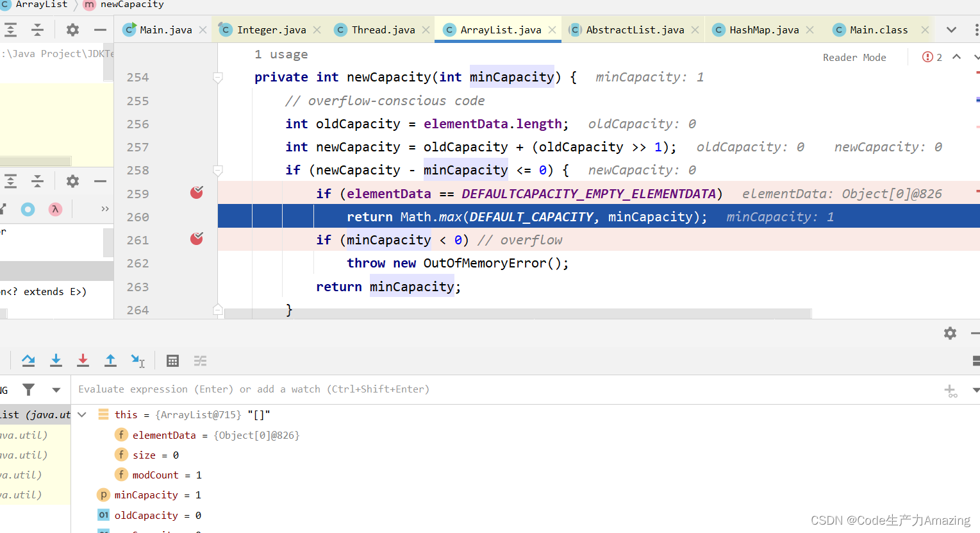Select the "oldCapacity = 0" variable row

149,515
